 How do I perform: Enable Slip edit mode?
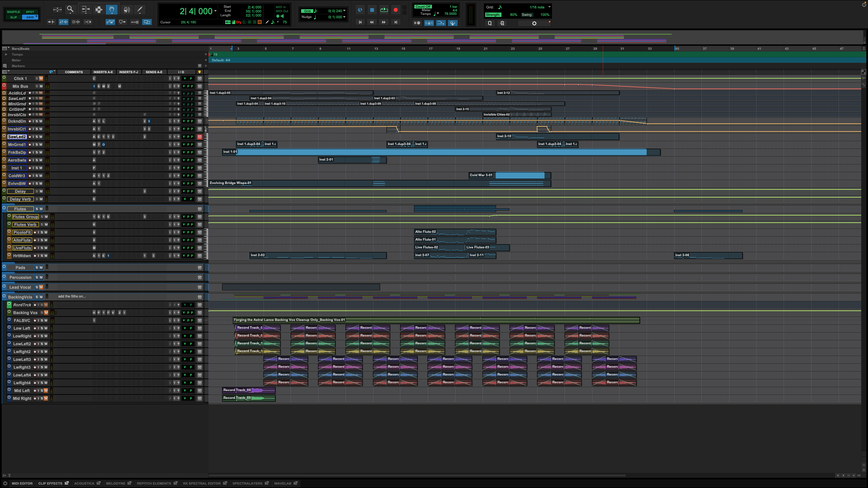(x=13, y=17)
